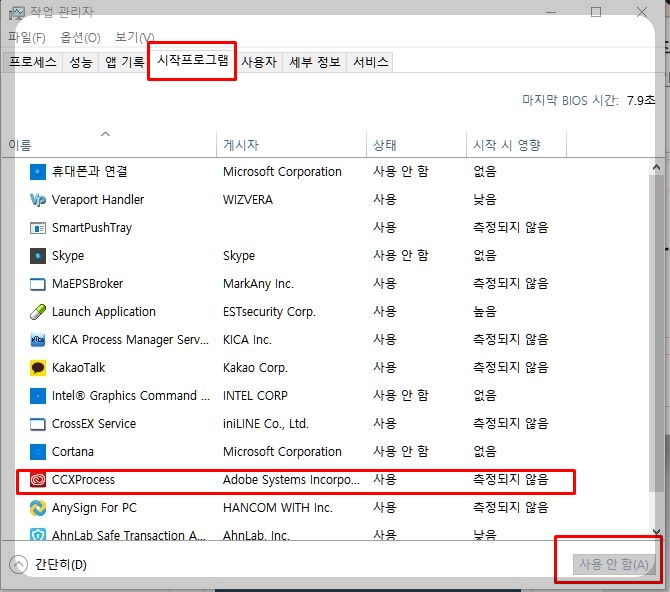670x592 pixels.
Task: Click publisher KICA Inc.
Action: click(x=247, y=340)
